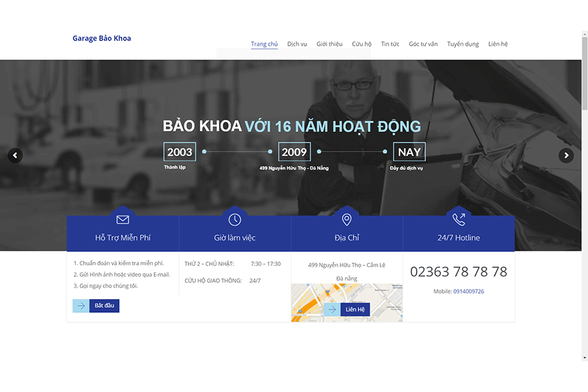Open Góc tư vấn from the navigation

click(x=423, y=44)
